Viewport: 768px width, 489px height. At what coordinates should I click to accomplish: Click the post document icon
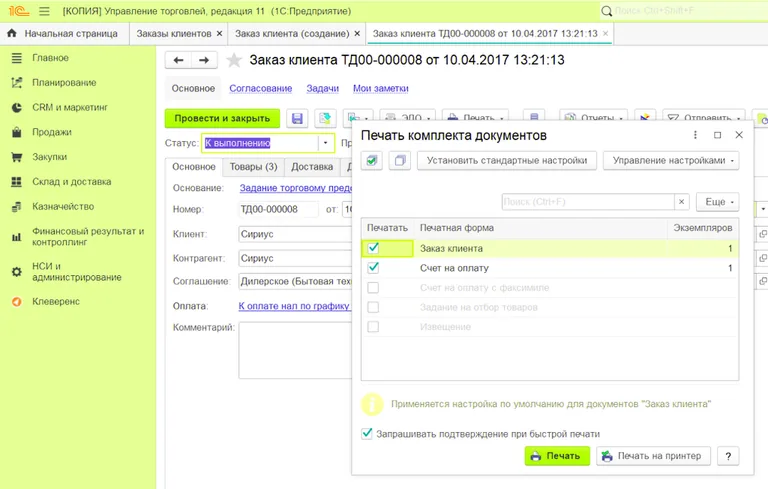pyautogui.click(x=324, y=118)
